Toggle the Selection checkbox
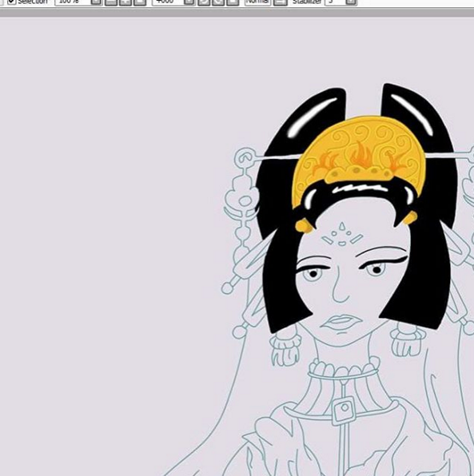The width and height of the screenshot is (474, 476). 11,2
